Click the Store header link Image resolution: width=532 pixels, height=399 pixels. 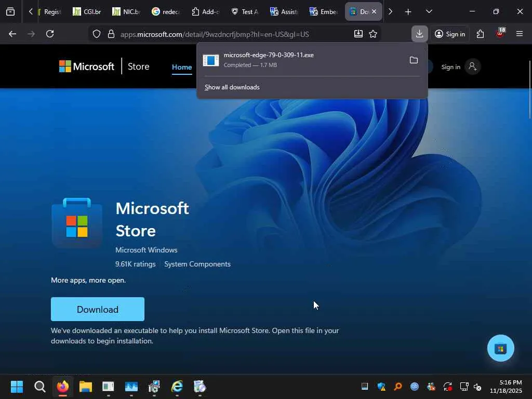tap(138, 66)
